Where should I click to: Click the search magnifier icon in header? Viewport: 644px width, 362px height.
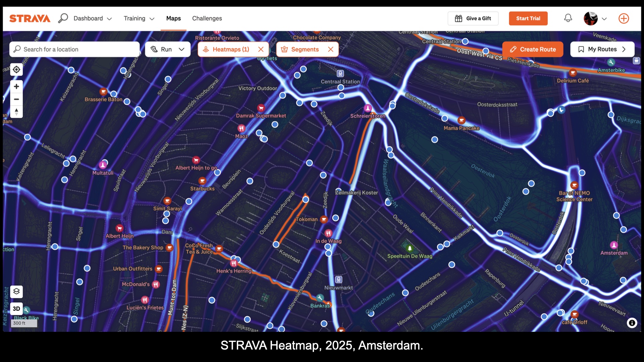click(x=63, y=18)
